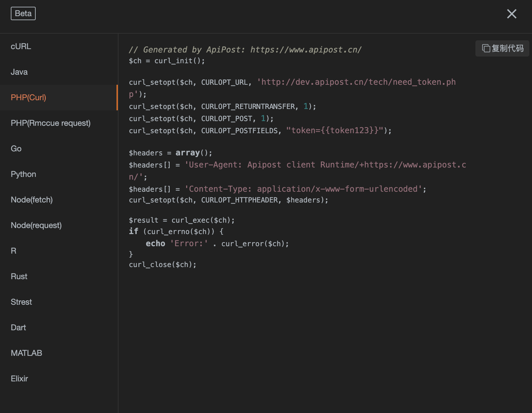This screenshot has width=532, height=413.
Task: Click the 'curl_close($ch);' line
Action: [x=162, y=265]
